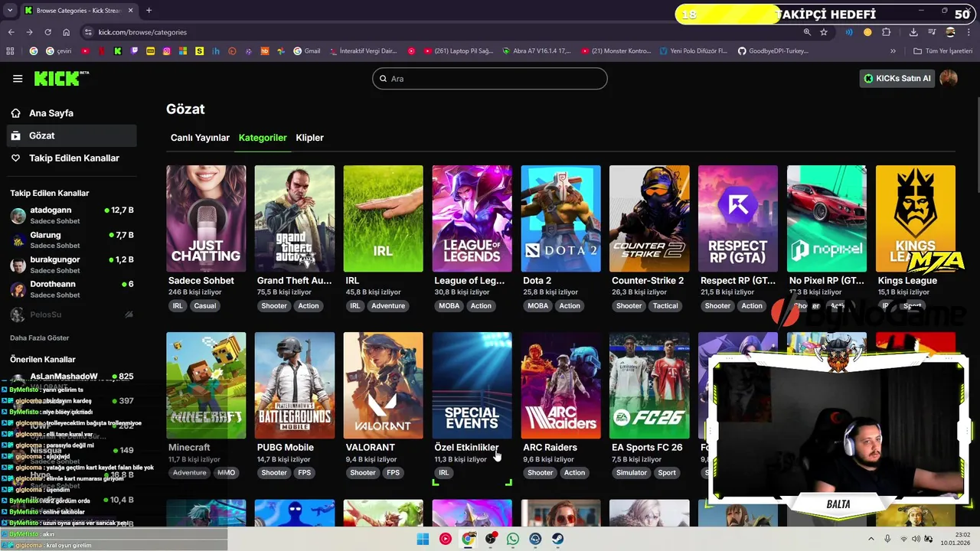
Task: Click the Tactical tag under Counter-Strike 2
Action: pyautogui.click(x=665, y=306)
